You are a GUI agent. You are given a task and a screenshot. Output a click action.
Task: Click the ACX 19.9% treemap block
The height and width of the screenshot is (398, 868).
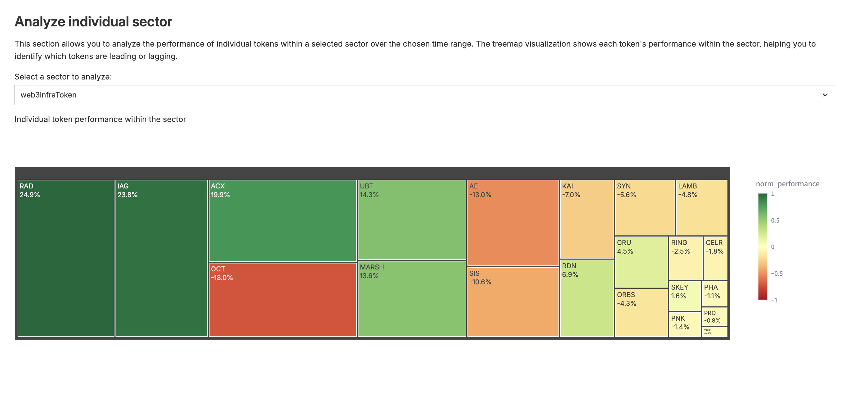282,221
